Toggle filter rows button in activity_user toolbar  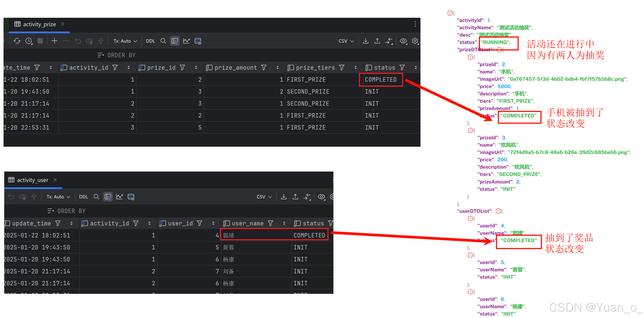pyautogui.click(x=108, y=197)
